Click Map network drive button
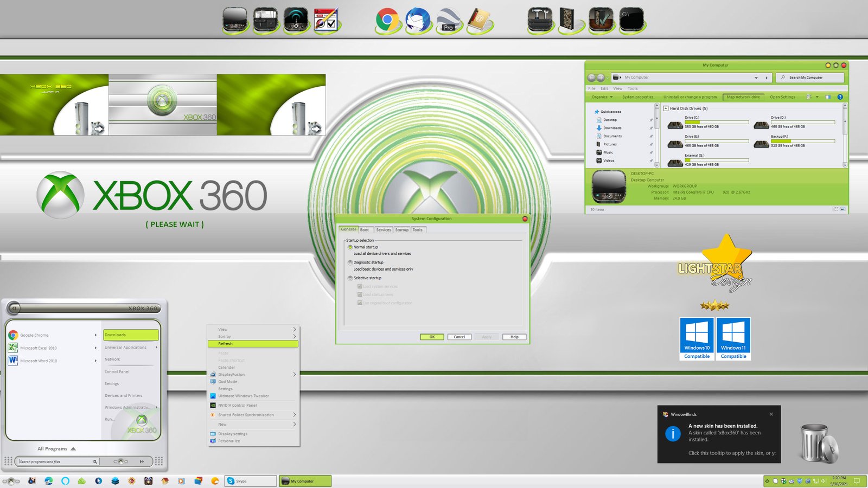The image size is (868, 488). (x=743, y=97)
